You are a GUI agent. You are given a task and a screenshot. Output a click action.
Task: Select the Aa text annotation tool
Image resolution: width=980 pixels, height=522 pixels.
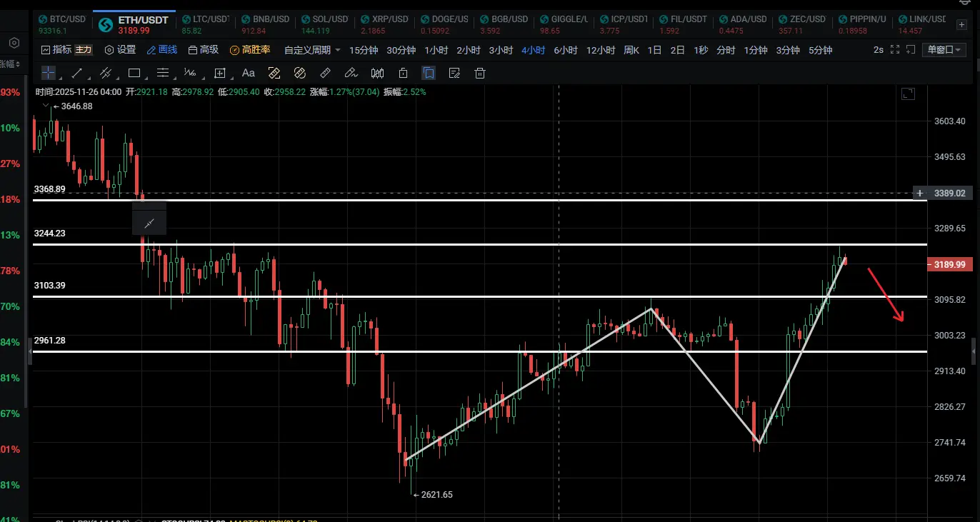249,73
